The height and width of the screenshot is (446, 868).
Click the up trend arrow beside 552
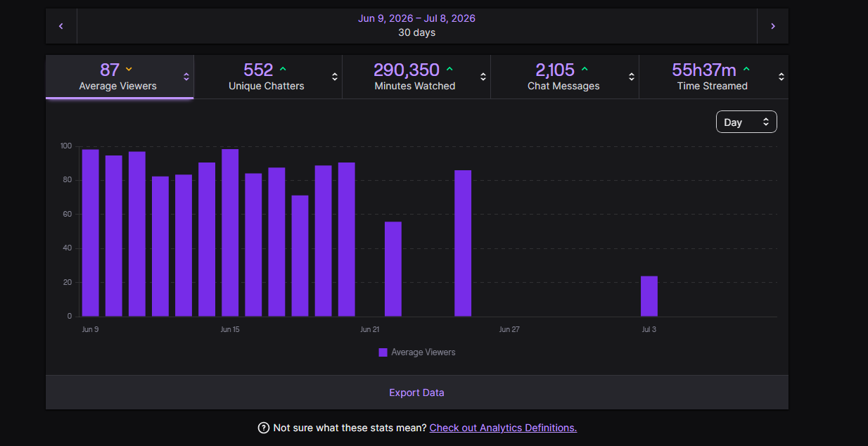click(x=283, y=69)
